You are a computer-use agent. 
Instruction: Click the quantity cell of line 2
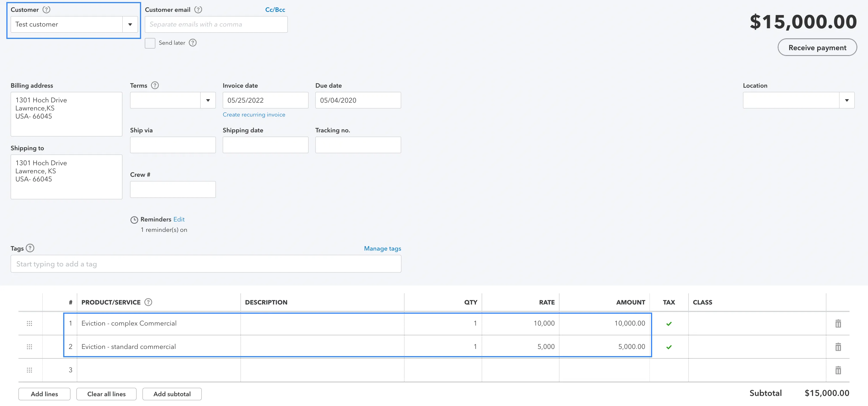(443, 346)
